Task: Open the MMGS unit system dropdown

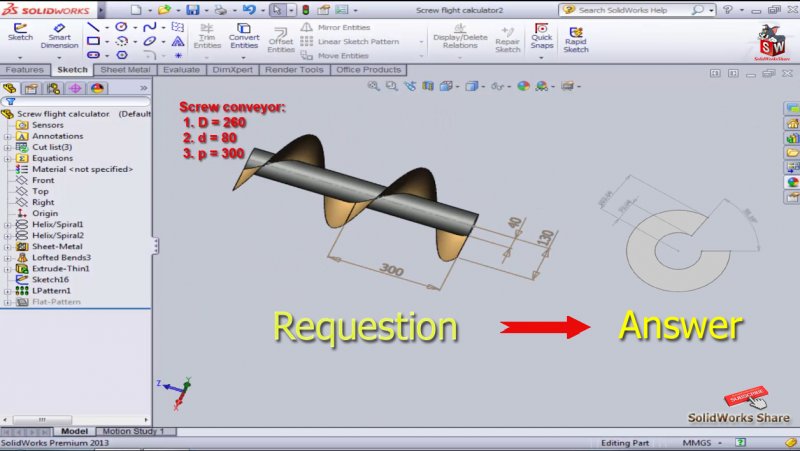Action: (701, 443)
